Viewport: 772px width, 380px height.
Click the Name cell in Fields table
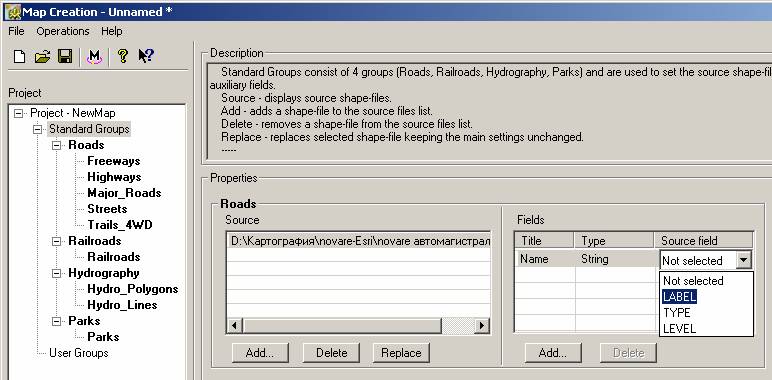pos(545,259)
